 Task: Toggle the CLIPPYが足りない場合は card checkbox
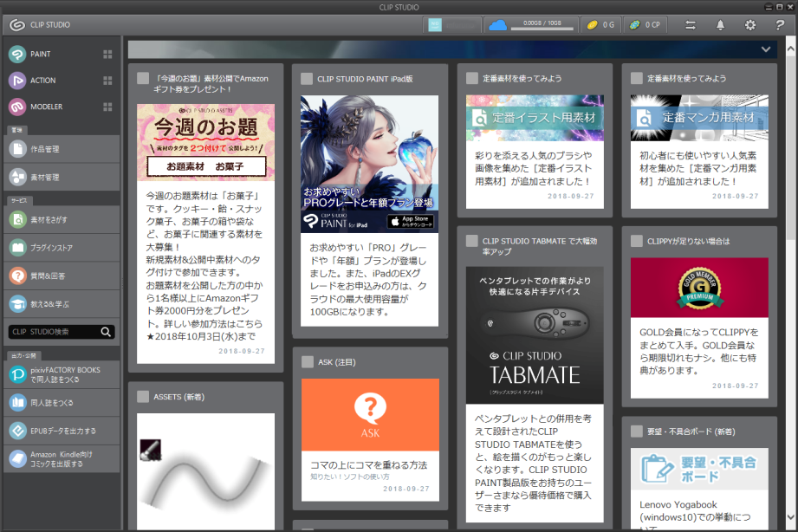coord(637,241)
